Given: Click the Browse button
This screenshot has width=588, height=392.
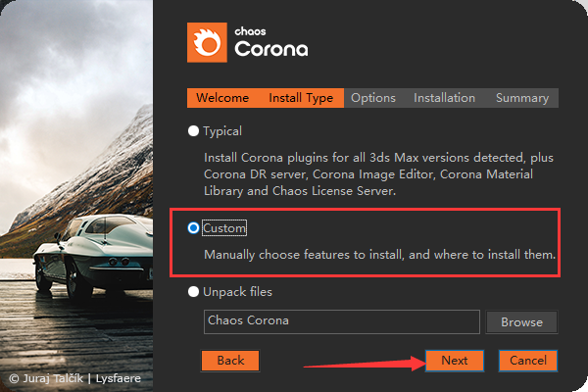Looking at the screenshot, I should point(521,321).
